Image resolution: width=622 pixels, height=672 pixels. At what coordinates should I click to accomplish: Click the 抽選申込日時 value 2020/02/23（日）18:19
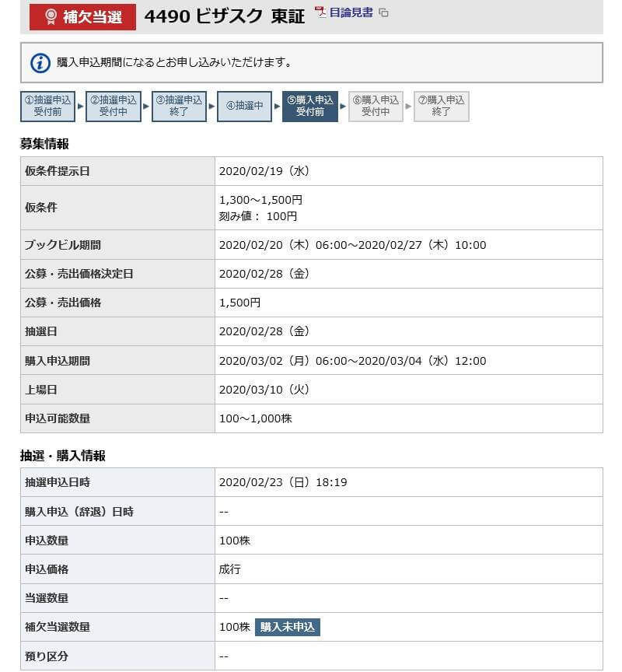[283, 482]
